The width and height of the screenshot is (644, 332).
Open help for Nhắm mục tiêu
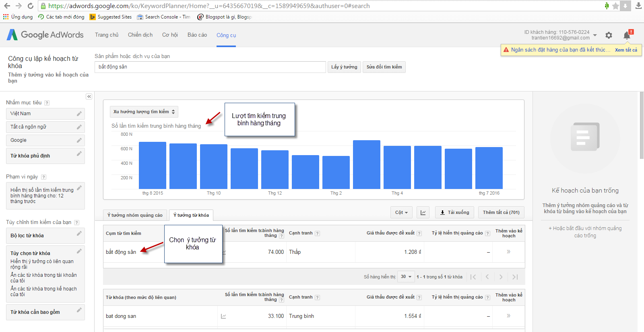click(x=47, y=103)
